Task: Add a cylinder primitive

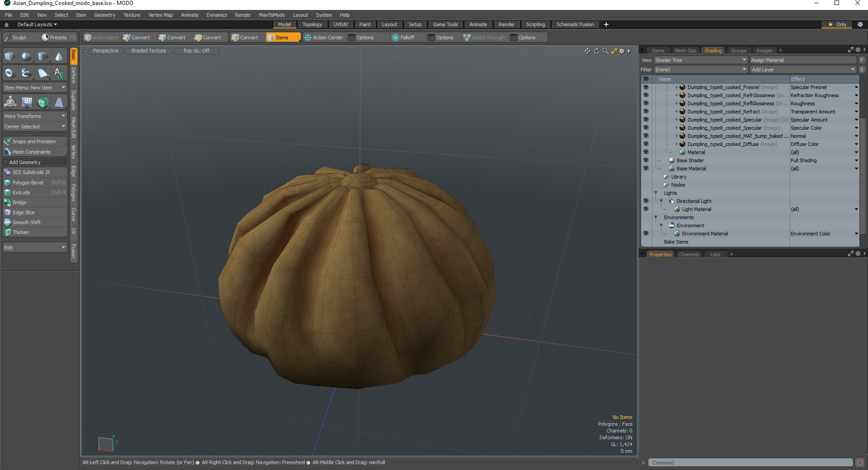Action: coord(42,56)
